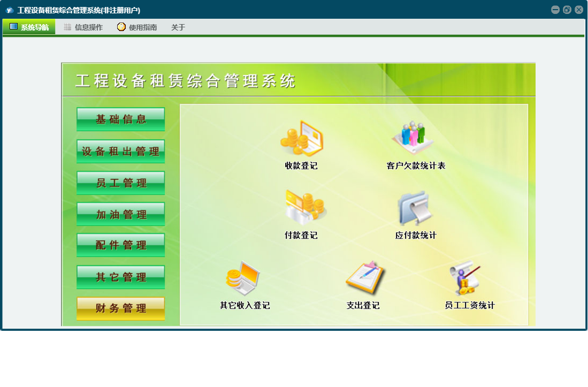
Task: Click the 客户欠款统计表 label
Action: click(x=416, y=166)
